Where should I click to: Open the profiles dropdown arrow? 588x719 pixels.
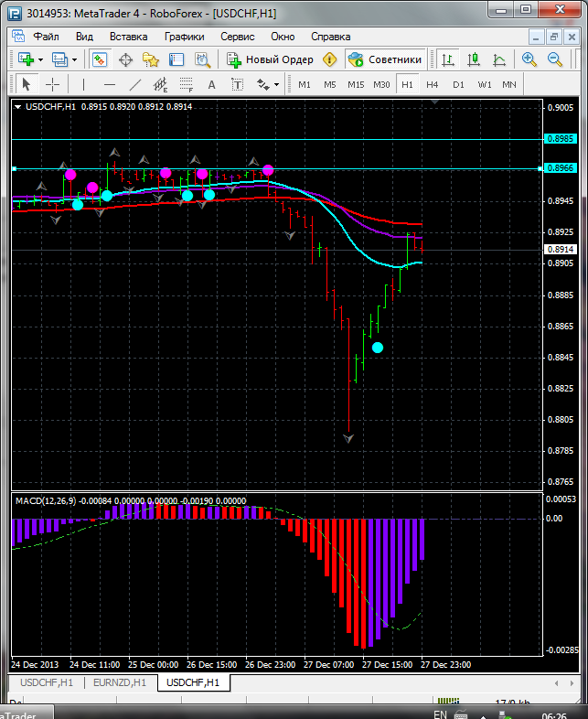tap(75, 59)
